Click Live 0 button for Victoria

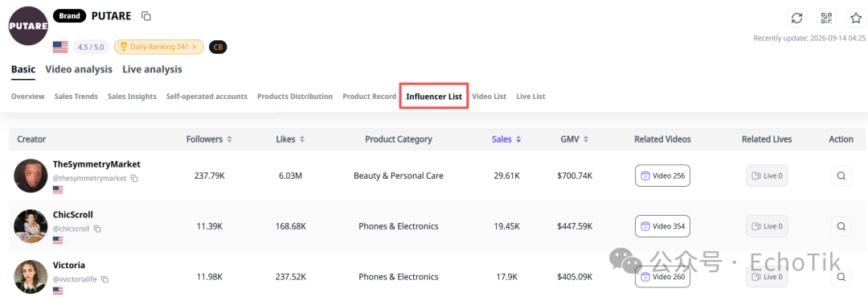click(x=767, y=277)
